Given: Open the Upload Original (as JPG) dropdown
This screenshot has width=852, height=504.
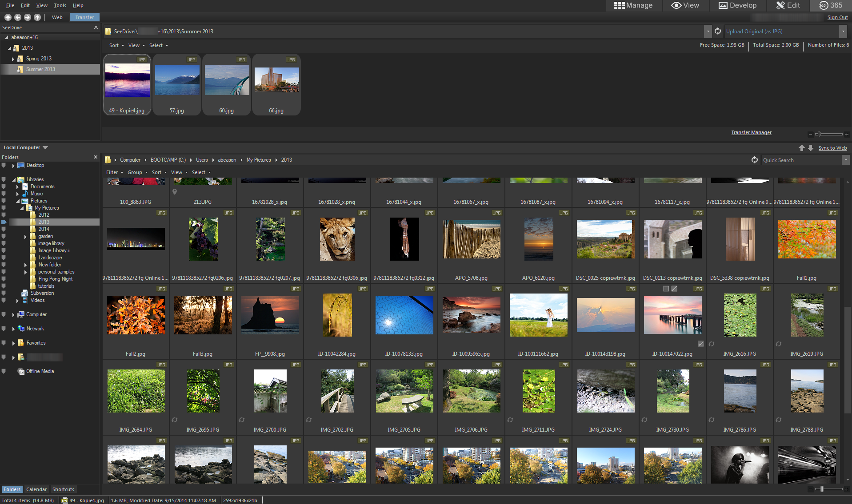Looking at the screenshot, I should coord(843,32).
